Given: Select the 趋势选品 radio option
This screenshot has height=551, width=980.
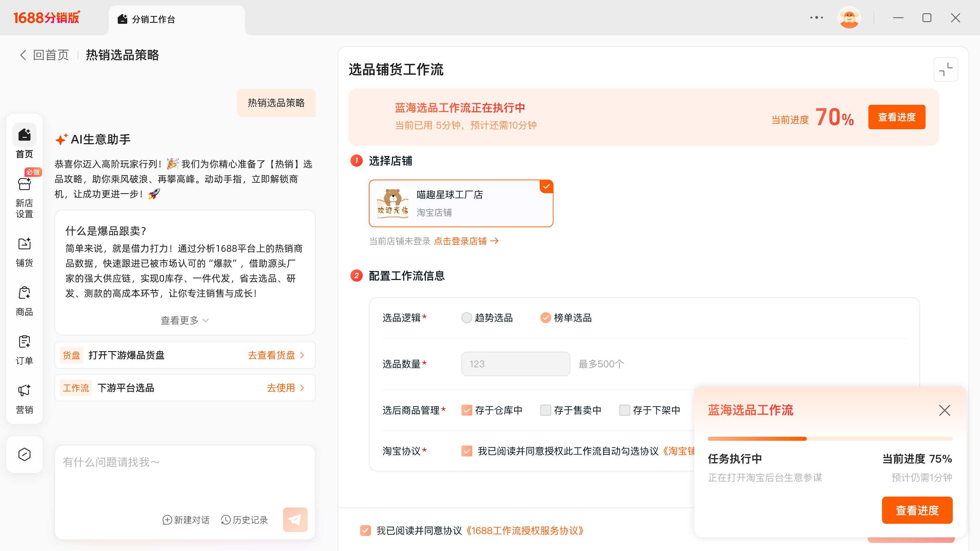Looking at the screenshot, I should (467, 318).
